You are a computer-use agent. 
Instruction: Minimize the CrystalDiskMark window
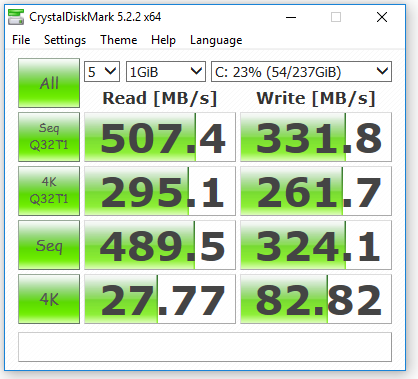click(291, 17)
